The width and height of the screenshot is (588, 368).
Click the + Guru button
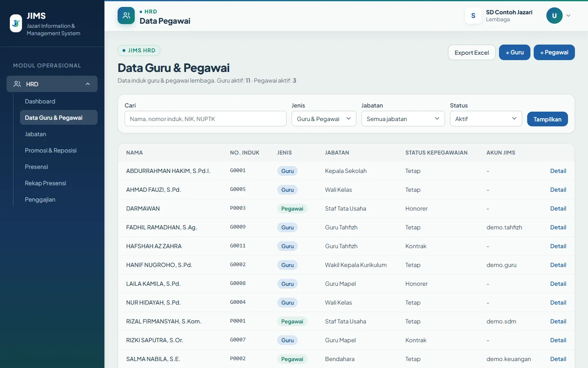[514, 52]
